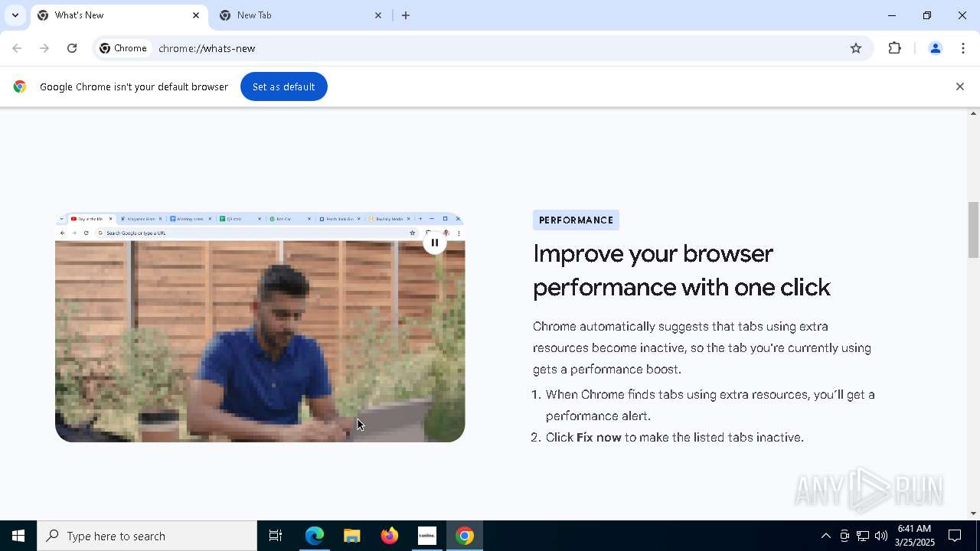Click the heading Improve your browser performance
This screenshot has width=980, height=551.
(x=681, y=270)
